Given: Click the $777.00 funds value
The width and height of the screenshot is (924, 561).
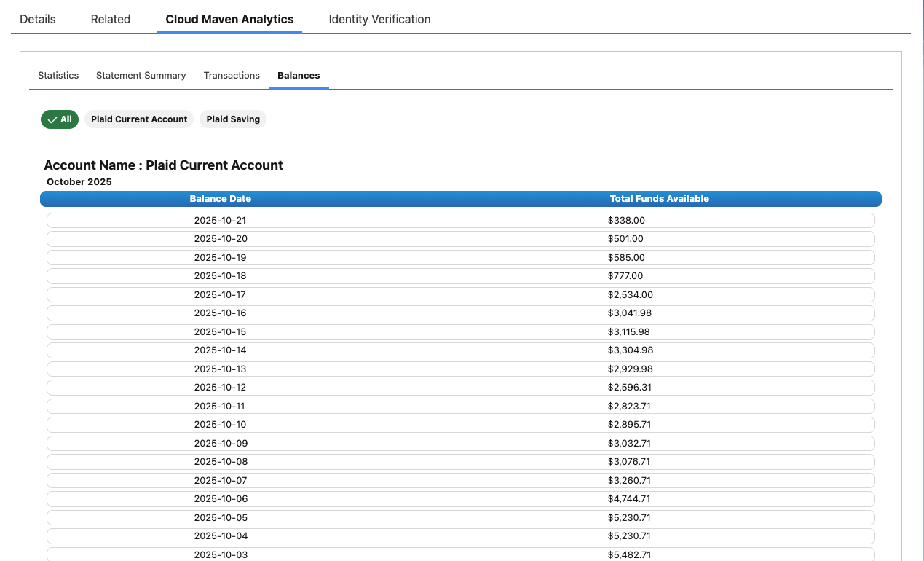Looking at the screenshot, I should point(625,276).
